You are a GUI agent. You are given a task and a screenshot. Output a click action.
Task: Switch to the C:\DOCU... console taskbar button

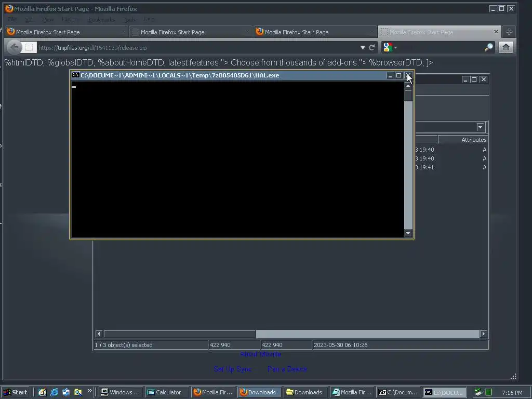coord(445,392)
